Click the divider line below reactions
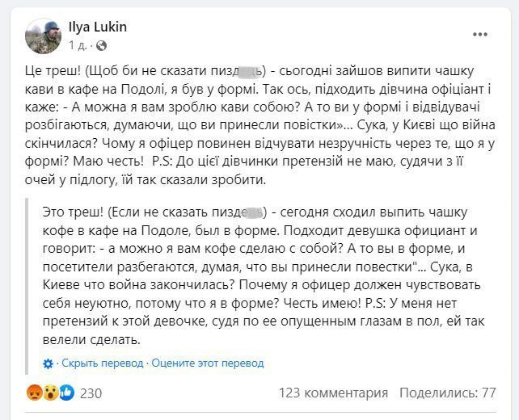This screenshot has width=519, height=420. (x=260, y=413)
